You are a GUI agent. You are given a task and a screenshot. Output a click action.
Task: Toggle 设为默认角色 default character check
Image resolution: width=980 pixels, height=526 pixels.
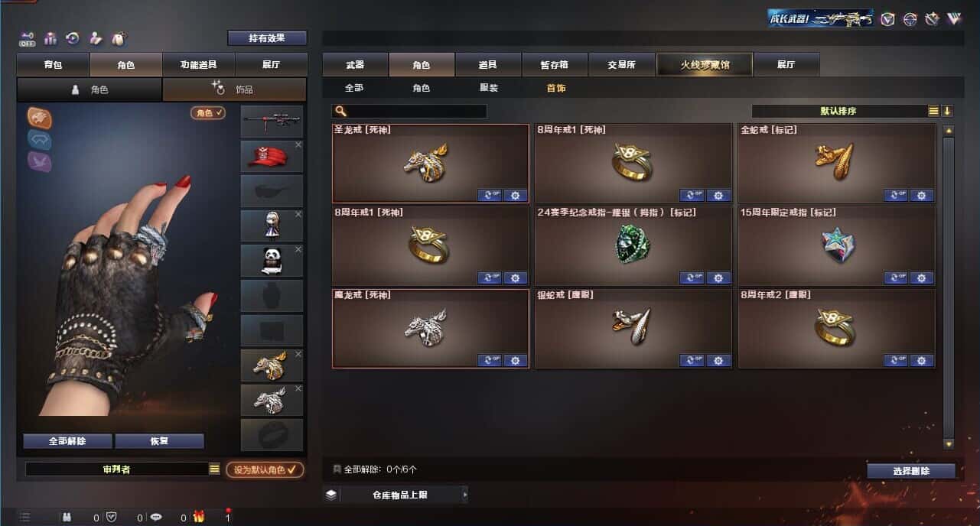point(264,469)
